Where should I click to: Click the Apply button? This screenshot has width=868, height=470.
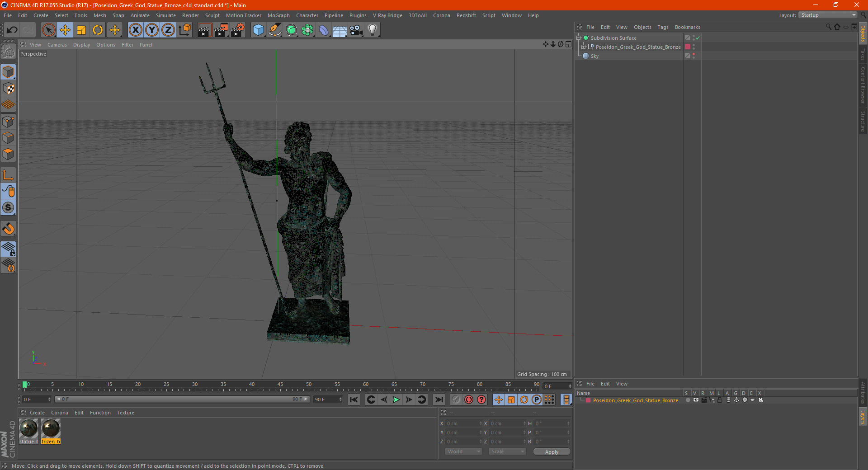point(552,451)
